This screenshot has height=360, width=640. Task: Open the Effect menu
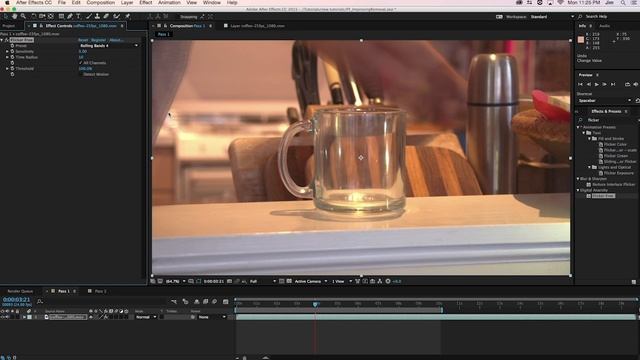point(146,2)
